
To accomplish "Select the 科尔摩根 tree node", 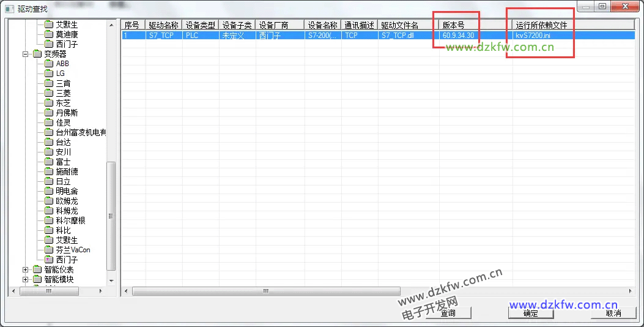I will 71,220.
